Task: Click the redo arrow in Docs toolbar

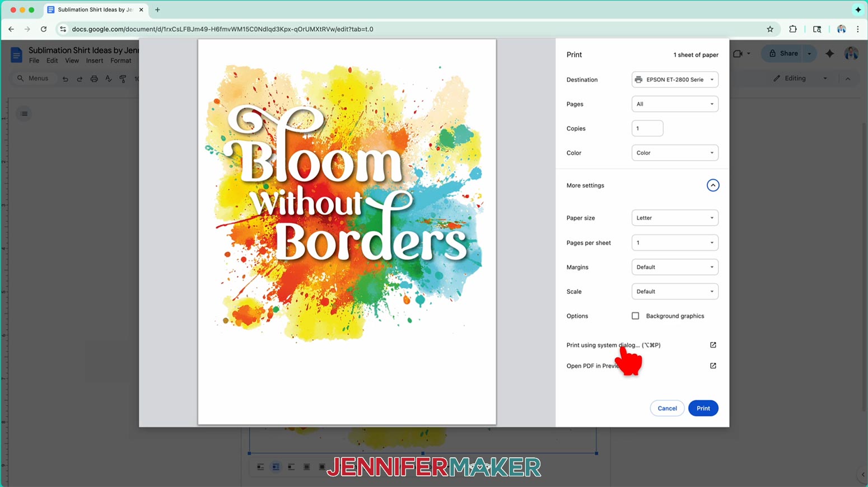Action: (80, 79)
